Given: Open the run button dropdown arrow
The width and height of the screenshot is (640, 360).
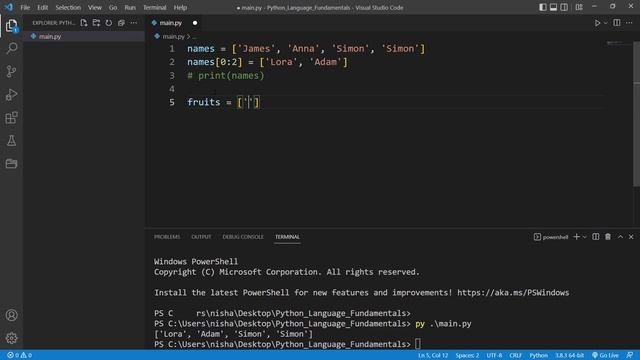Looking at the screenshot, I should point(606,23).
